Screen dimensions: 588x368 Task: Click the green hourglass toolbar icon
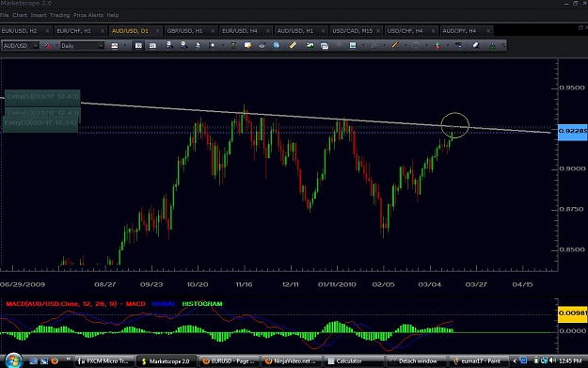point(233,45)
